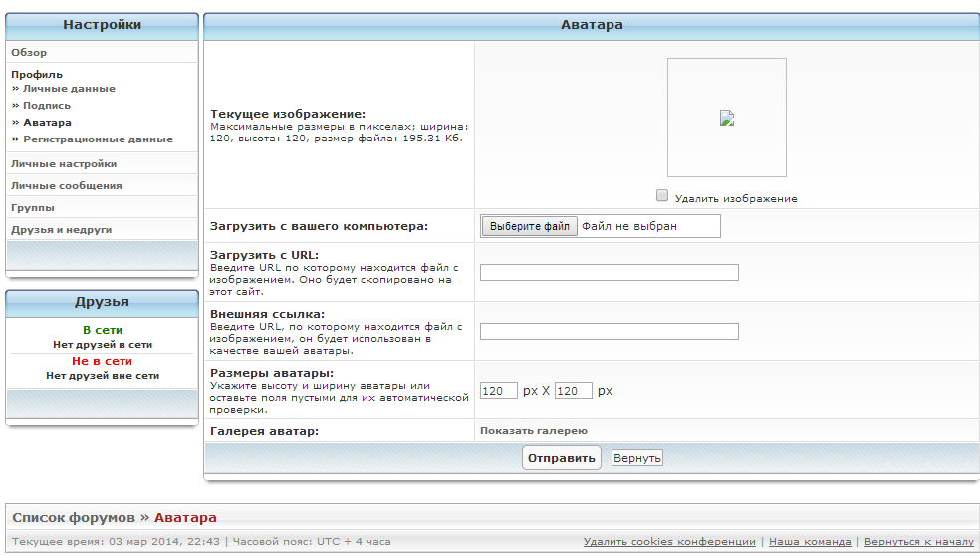Click the green 'В сети' heading
Screen dimensions: 980x556
point(103,330)
